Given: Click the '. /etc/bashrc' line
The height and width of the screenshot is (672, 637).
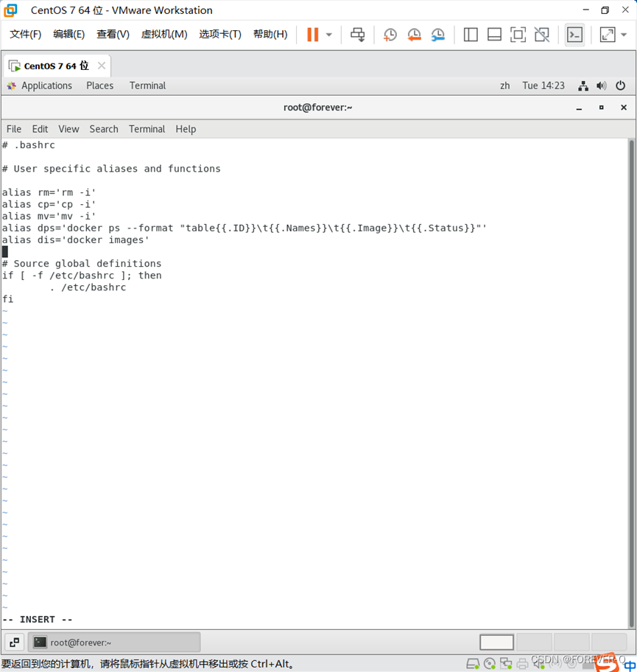Looking at the screenshot, I should 88,287.
